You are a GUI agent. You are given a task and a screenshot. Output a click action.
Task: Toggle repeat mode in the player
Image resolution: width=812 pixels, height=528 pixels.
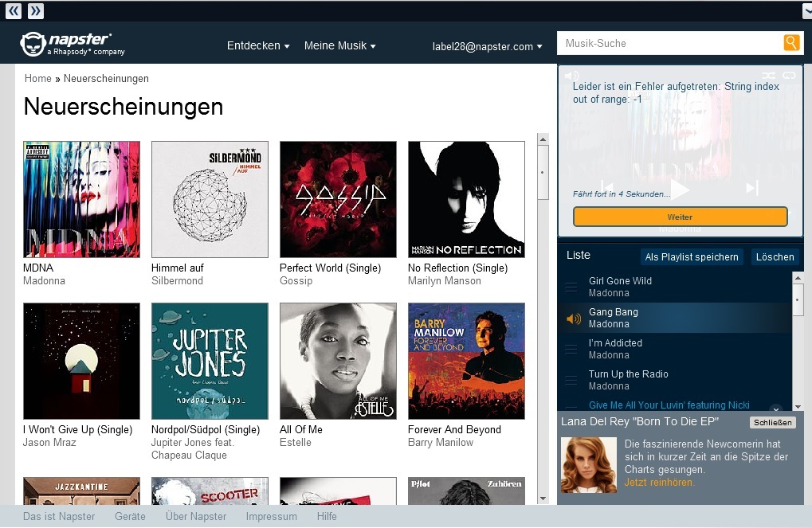[789, 76]
